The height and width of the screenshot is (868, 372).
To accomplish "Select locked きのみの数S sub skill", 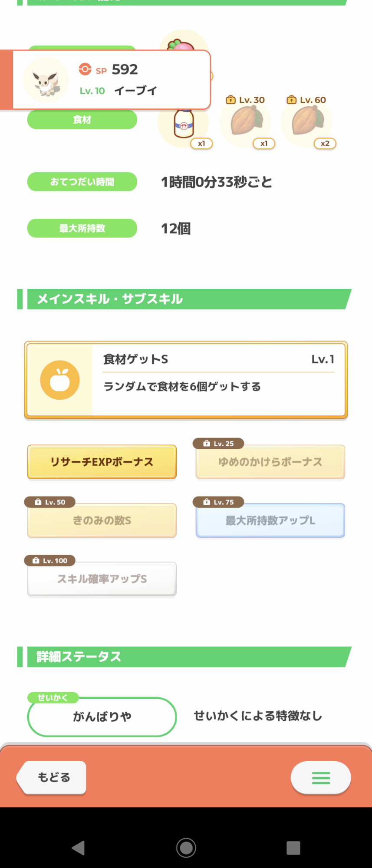I will (102, 520).
